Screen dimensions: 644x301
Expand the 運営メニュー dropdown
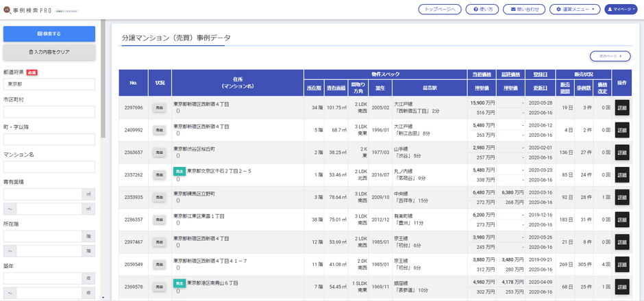pos(575,9)
